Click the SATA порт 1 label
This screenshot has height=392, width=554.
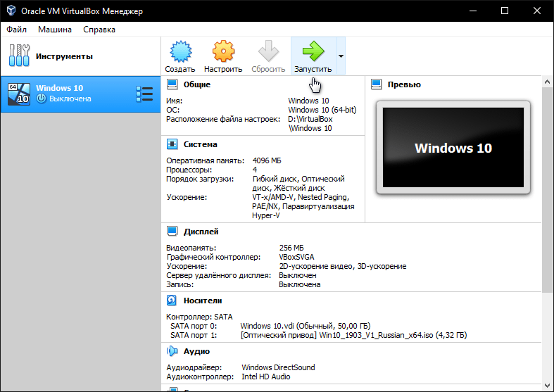[194, 335]
